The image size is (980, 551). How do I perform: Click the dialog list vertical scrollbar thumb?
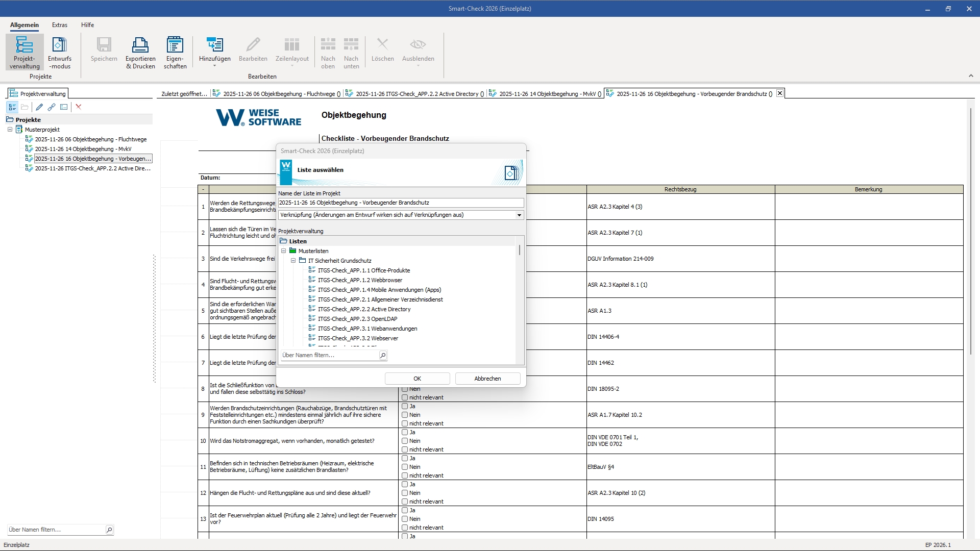[520, 251]
